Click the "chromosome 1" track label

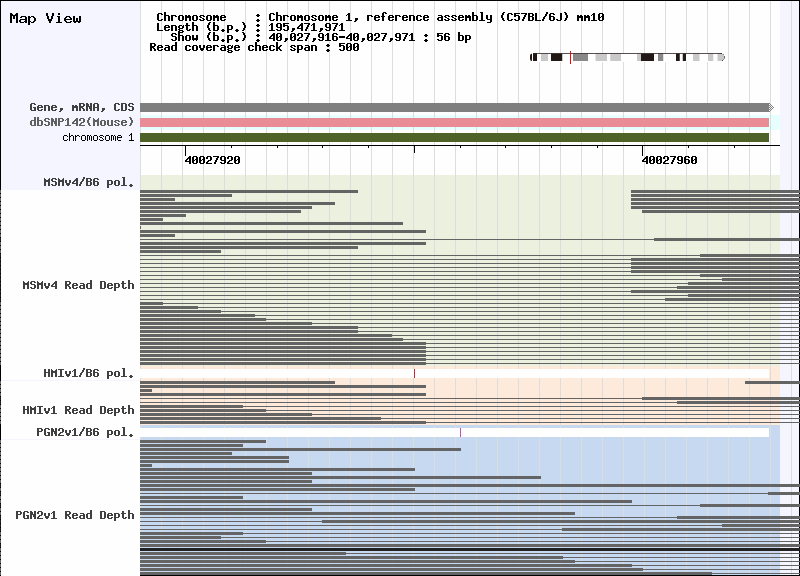pyautogui.click(x=98, y=137)
